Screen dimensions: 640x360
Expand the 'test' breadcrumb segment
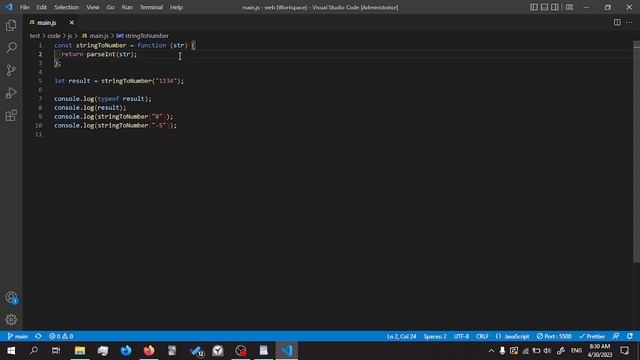click(x=35, y=36)
